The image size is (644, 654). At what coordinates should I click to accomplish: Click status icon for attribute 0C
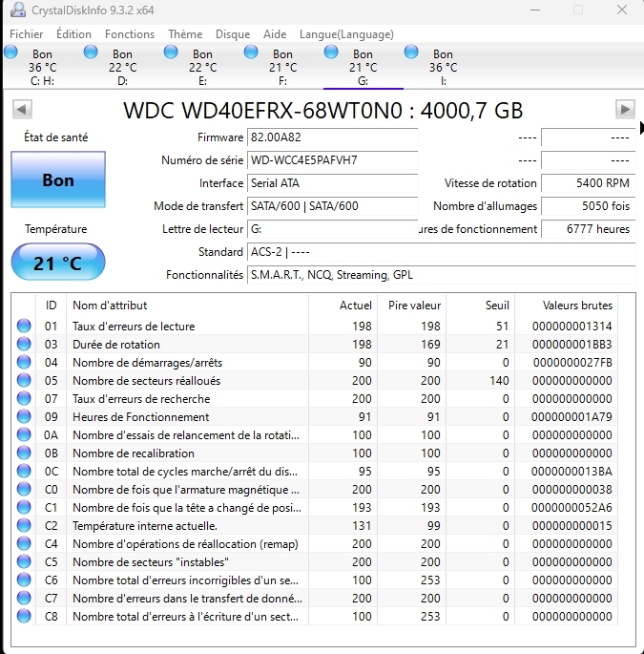24,471
